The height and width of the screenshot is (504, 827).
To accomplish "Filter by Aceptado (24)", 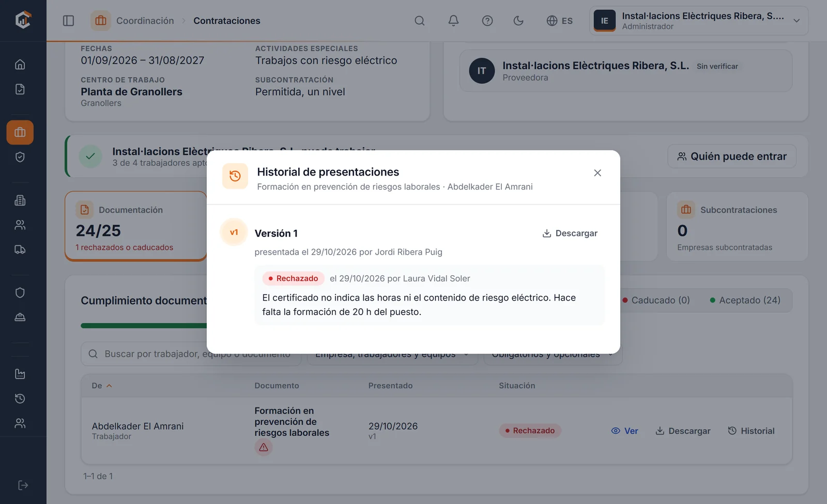I will (745, 300).
